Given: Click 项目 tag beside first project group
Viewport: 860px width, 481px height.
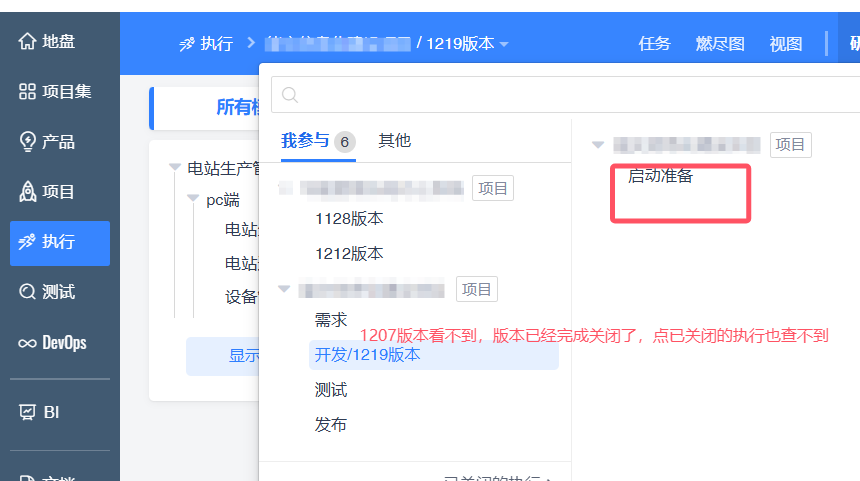Looking at the screenshot, I should click(x=493, y=188).
